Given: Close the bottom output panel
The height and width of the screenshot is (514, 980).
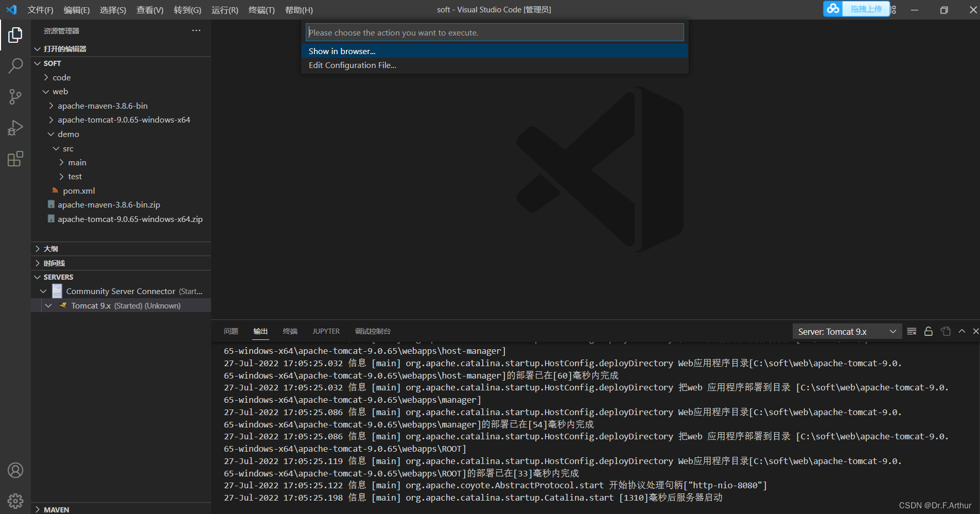Looking at the screenshot, I should point(975,331).
